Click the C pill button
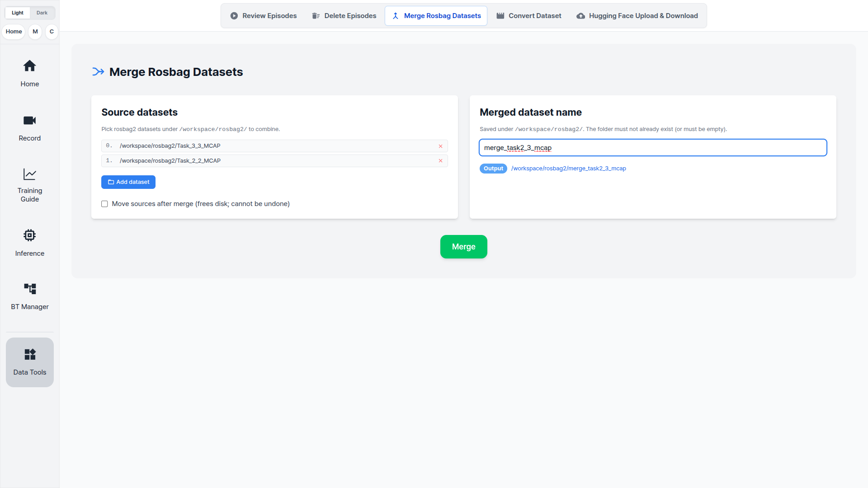The image size is (868, 488). [x=52, y=32]
